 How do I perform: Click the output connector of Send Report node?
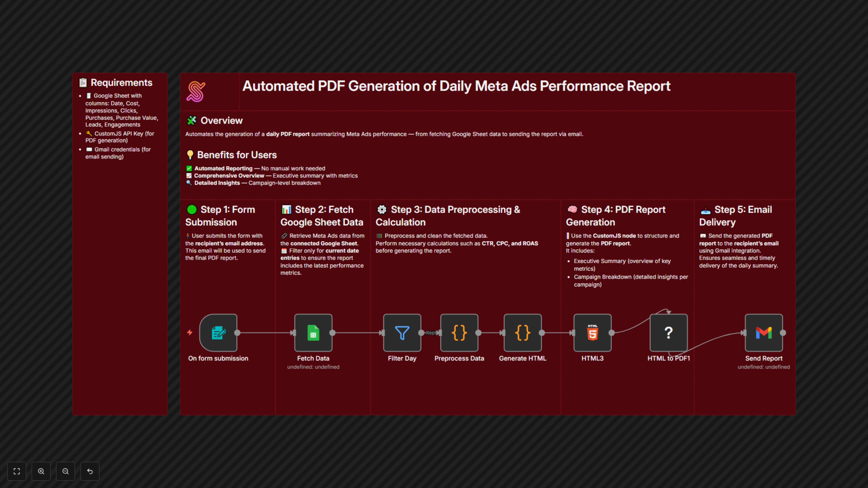pos(783,333)
